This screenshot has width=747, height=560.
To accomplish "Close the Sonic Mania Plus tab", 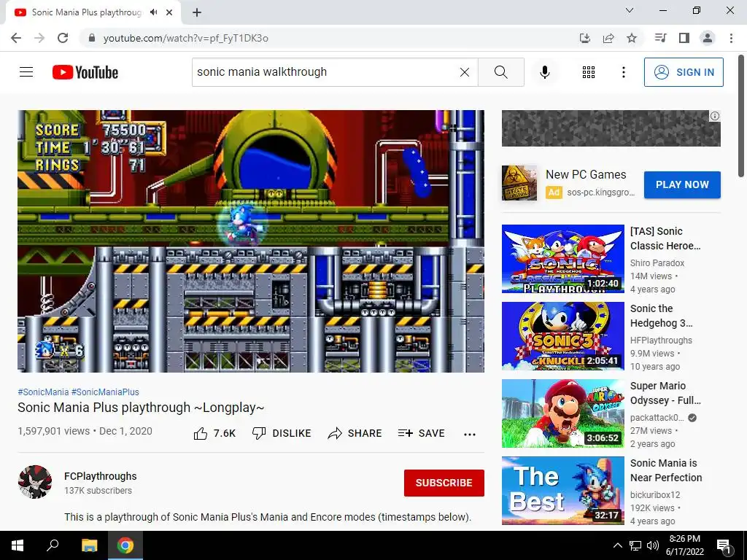I will (169, 12).
